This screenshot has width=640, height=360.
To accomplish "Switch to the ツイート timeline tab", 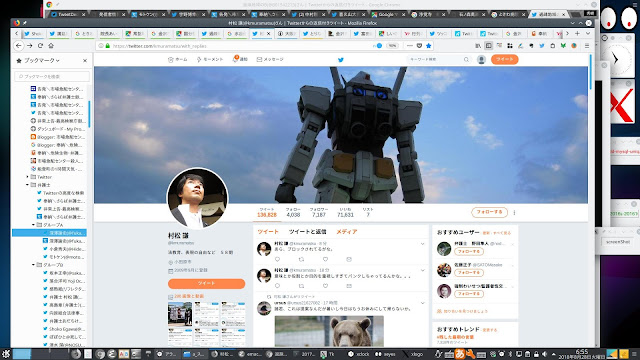I will 268,231.
